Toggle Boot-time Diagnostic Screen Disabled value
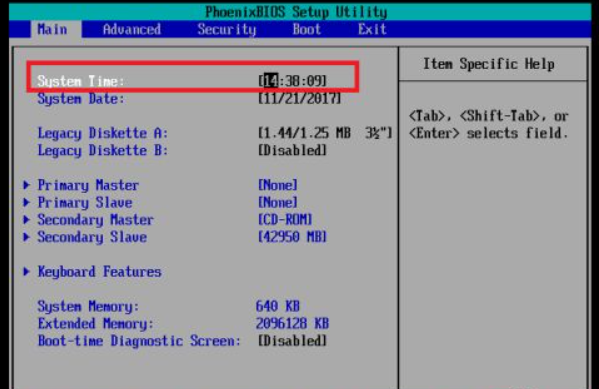Viewport: 599px width, 389px height. [x=293, y=340]
